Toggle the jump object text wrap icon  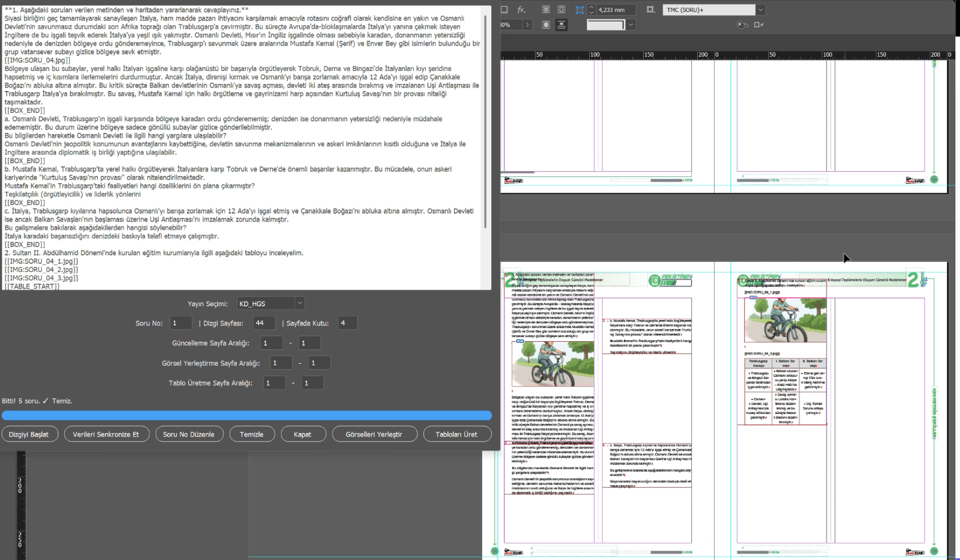561,25
